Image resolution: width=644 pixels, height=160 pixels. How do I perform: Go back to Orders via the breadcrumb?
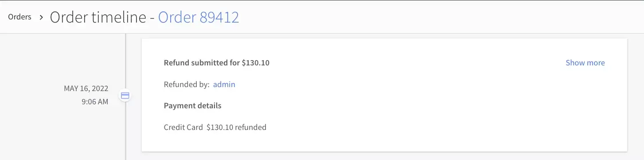[20, 17]
